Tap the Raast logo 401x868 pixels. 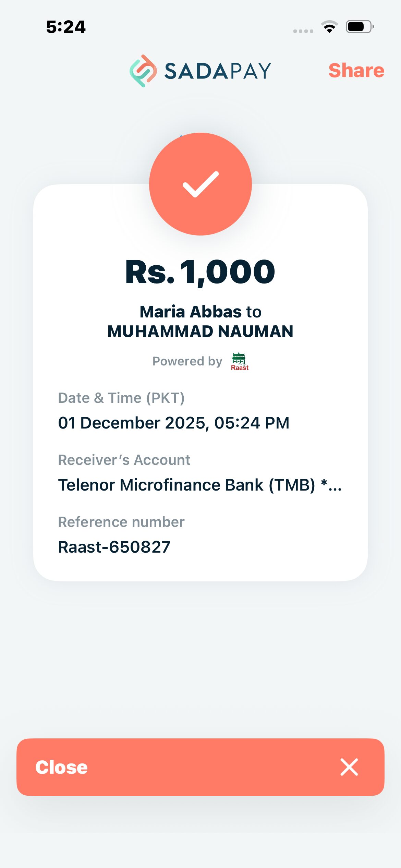[239, 362]
